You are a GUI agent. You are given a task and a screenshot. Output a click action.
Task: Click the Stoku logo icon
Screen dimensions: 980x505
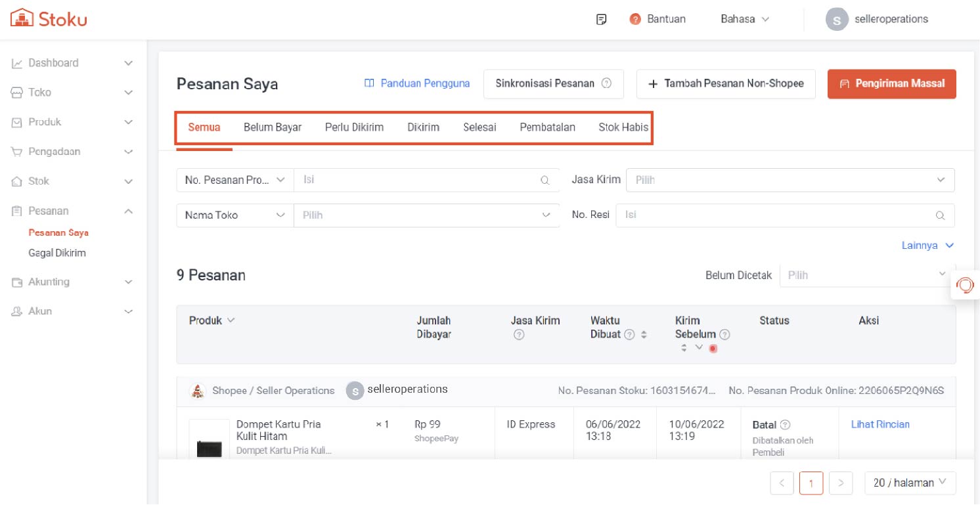[x=22, y=18]
